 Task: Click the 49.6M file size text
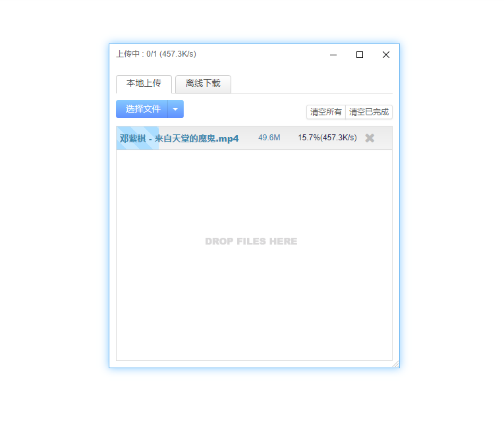click(x=269, y=138)
